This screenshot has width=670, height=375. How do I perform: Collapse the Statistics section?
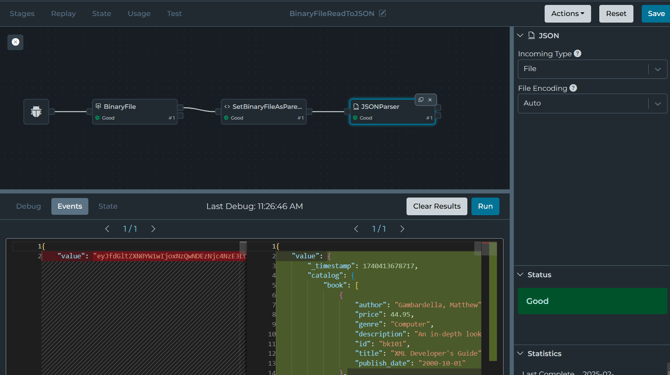click(x=520, y=353)
